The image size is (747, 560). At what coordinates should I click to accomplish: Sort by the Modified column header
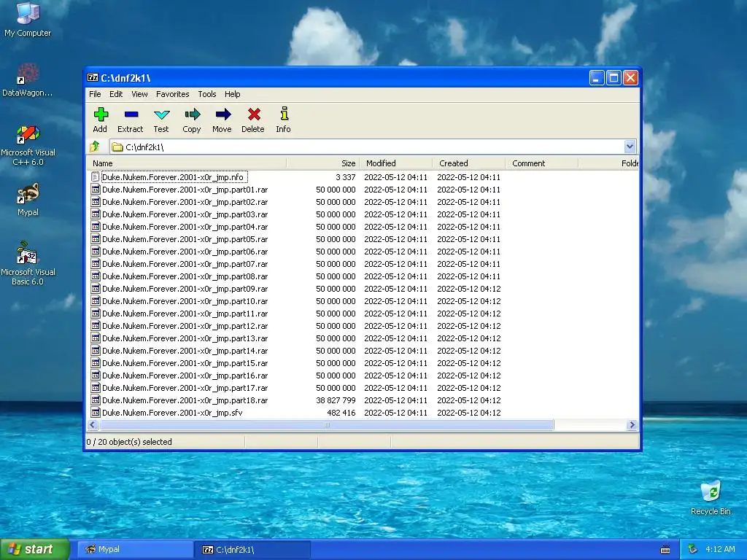coord(396,163)
